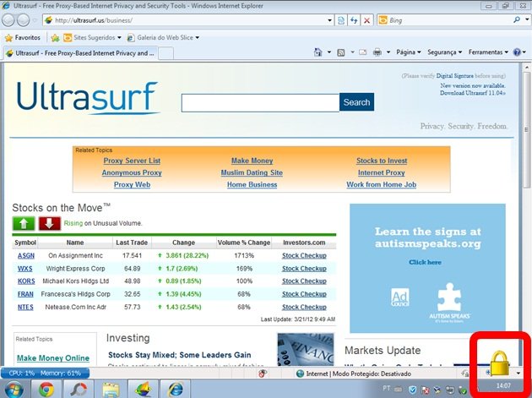Click the globe Internet zone icon
The width and height of the screenshot is (532, 398).
[300, 373]
